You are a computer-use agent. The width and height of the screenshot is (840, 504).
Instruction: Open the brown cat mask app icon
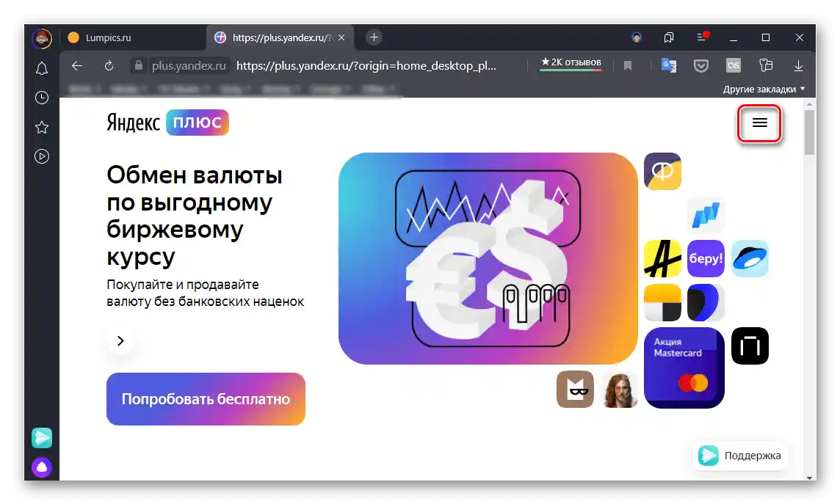(576, 390)
